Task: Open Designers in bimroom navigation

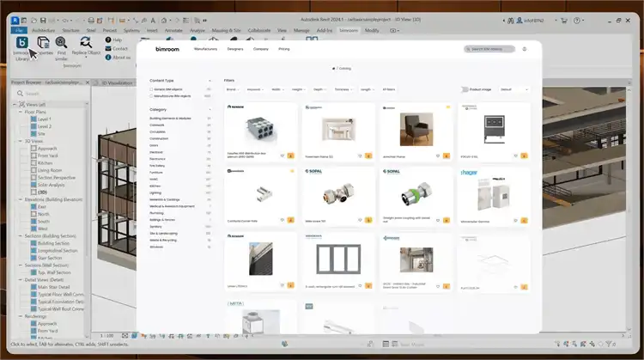Action: pos(235,49)
